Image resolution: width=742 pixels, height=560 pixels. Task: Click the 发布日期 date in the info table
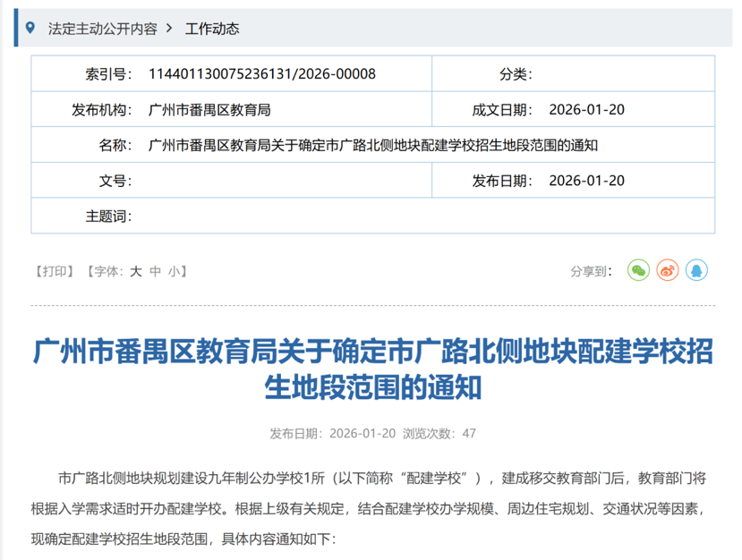click(x=587, y=181)
